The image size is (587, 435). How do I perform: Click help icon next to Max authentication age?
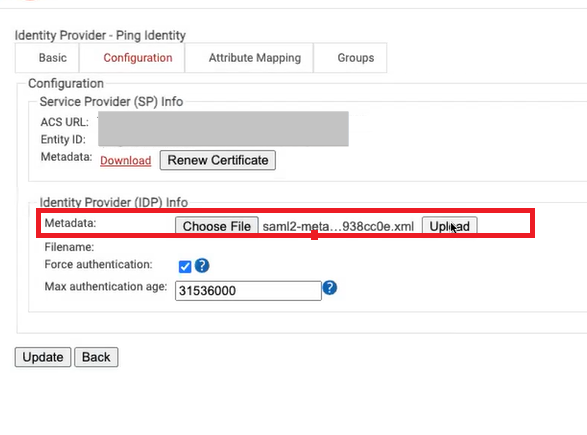[330, 288]
